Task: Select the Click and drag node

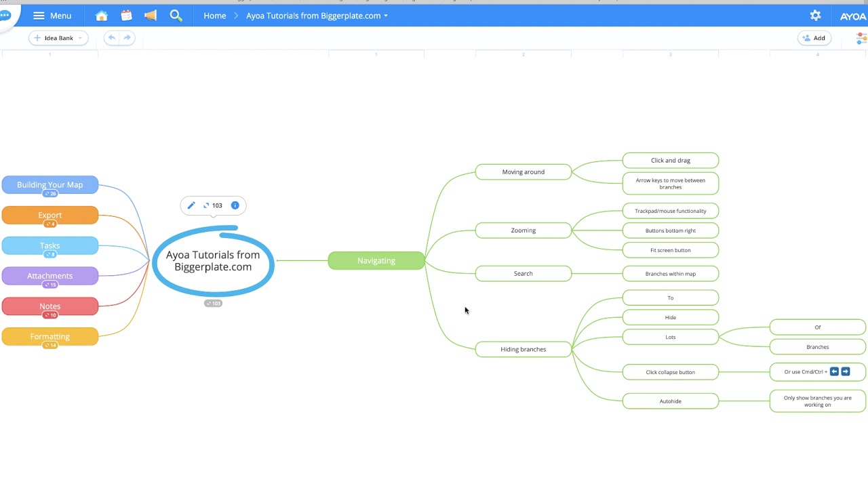Action: coord(671,161)
